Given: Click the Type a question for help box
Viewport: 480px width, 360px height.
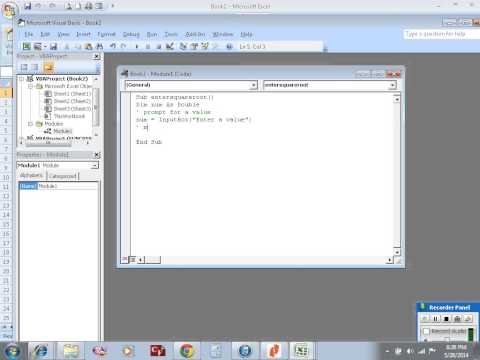Looking at the screenshot, I should (x=441, y=34).
